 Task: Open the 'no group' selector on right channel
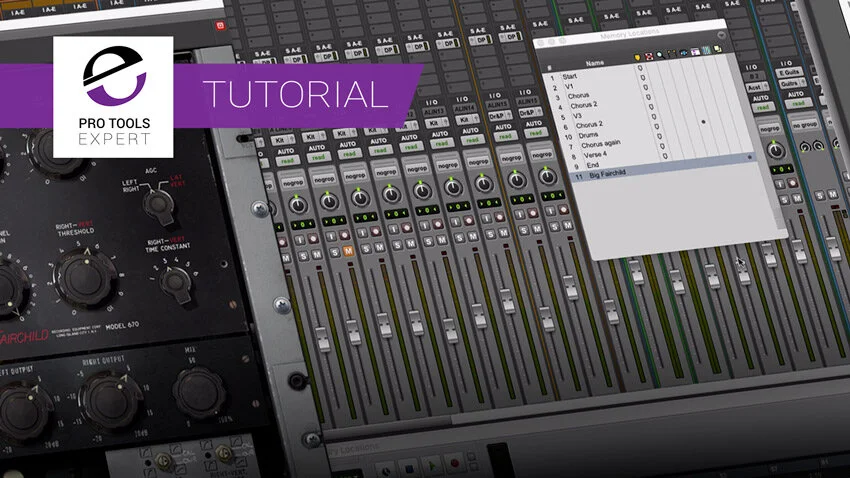click(x=805, y=125)
